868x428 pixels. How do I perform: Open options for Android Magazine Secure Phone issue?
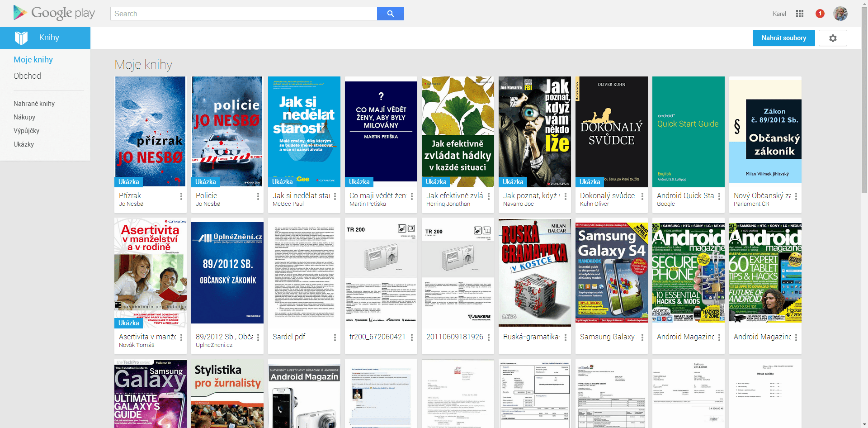click(719, 338)
